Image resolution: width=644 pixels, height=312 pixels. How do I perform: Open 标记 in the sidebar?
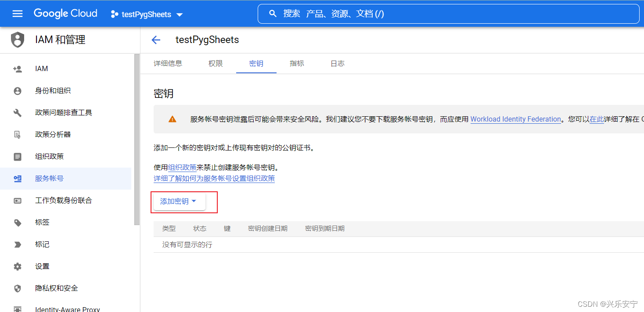point(66,244)
